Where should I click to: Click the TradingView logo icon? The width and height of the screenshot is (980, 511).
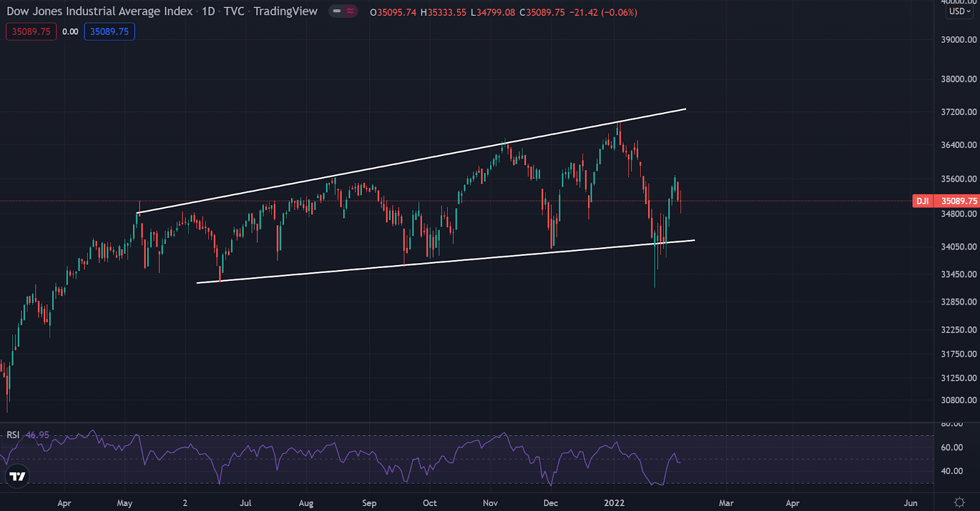click(18, 476)
